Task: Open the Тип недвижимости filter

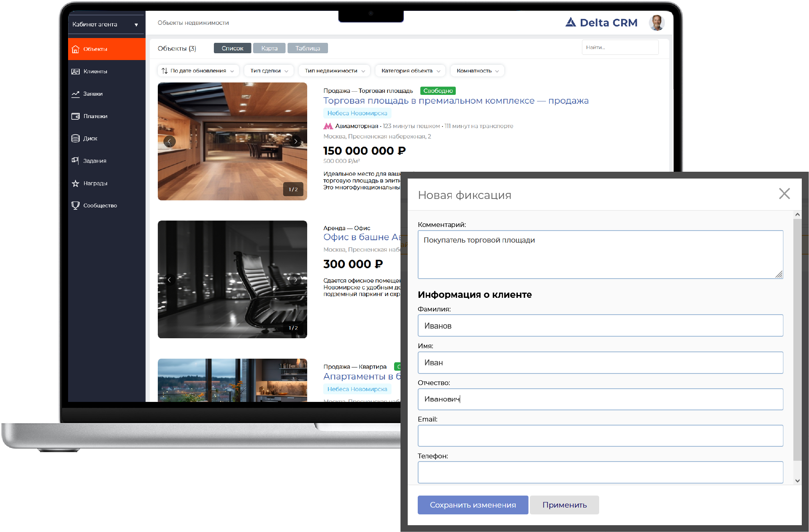Action: click(x=334, y=71)
